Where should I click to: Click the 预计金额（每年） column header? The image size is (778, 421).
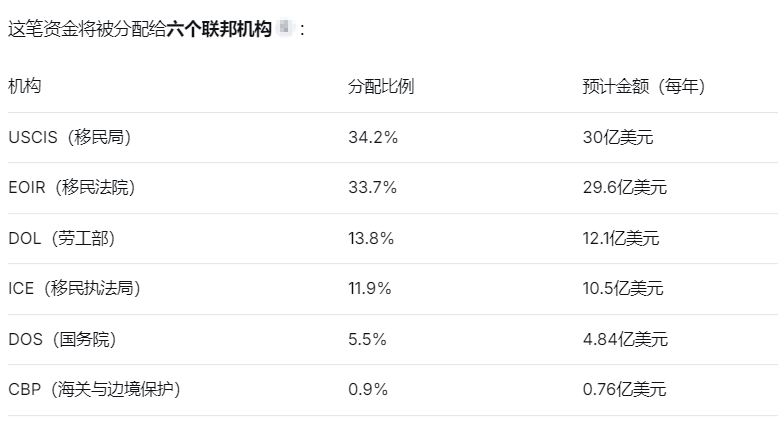coord(644,86)
